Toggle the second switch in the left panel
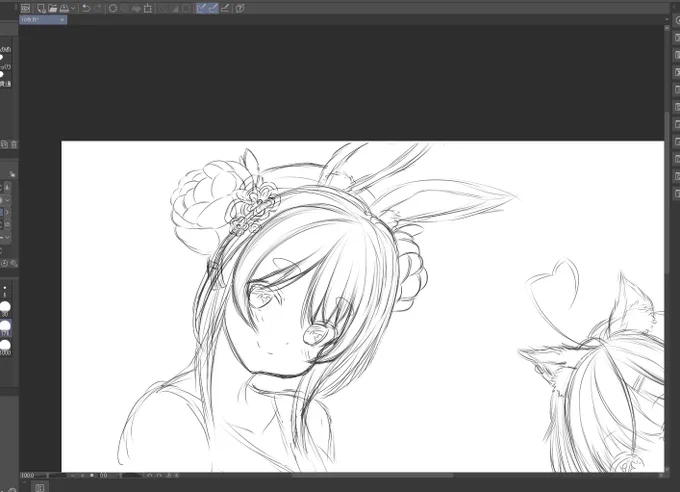This screenshot has width=680, height=492. tap(2, 75)
